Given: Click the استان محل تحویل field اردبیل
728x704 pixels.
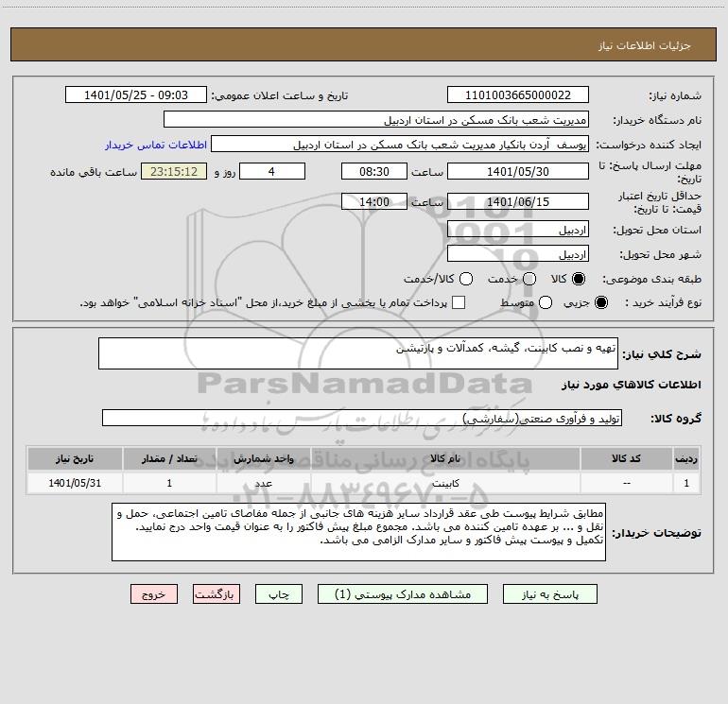Looking at the screenshot, I should [x=518, y=230].
